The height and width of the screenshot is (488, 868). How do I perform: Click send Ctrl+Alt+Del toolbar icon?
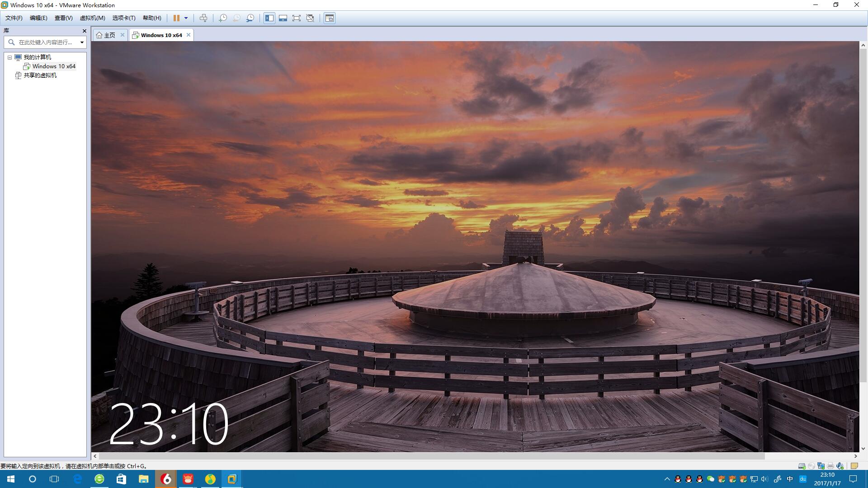203,18
